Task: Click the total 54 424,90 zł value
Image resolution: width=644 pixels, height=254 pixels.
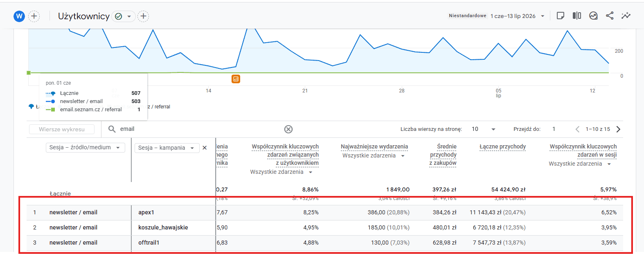Action: [x=509, y=189]
